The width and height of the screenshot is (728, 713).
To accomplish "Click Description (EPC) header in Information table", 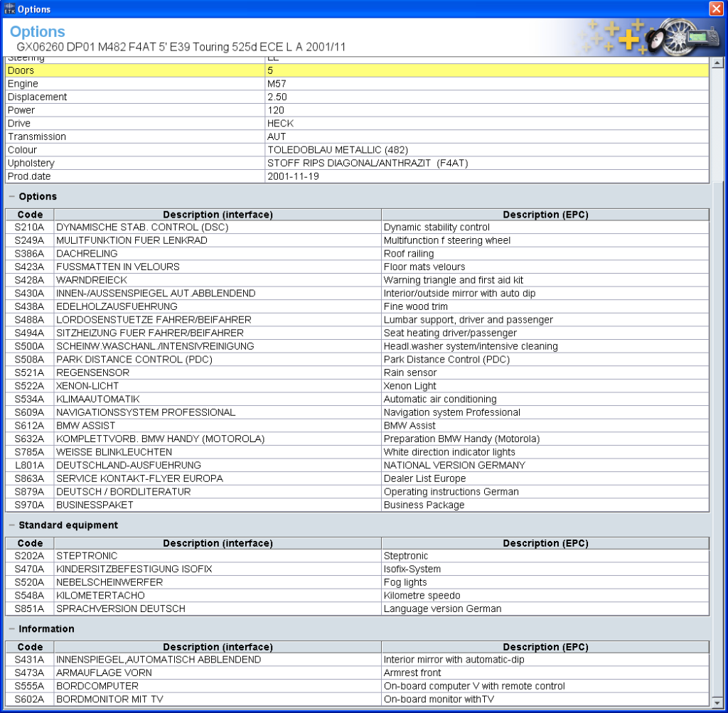I will point(545,647).
